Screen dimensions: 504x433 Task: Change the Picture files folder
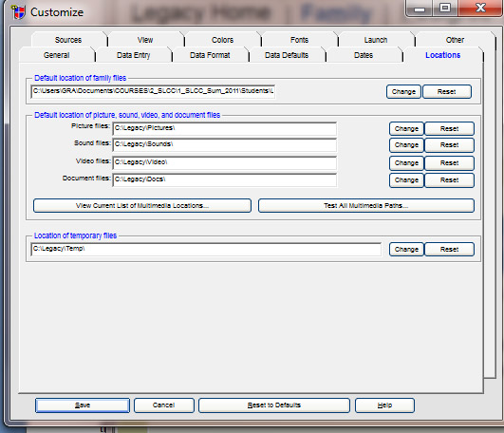coord(406,128)
